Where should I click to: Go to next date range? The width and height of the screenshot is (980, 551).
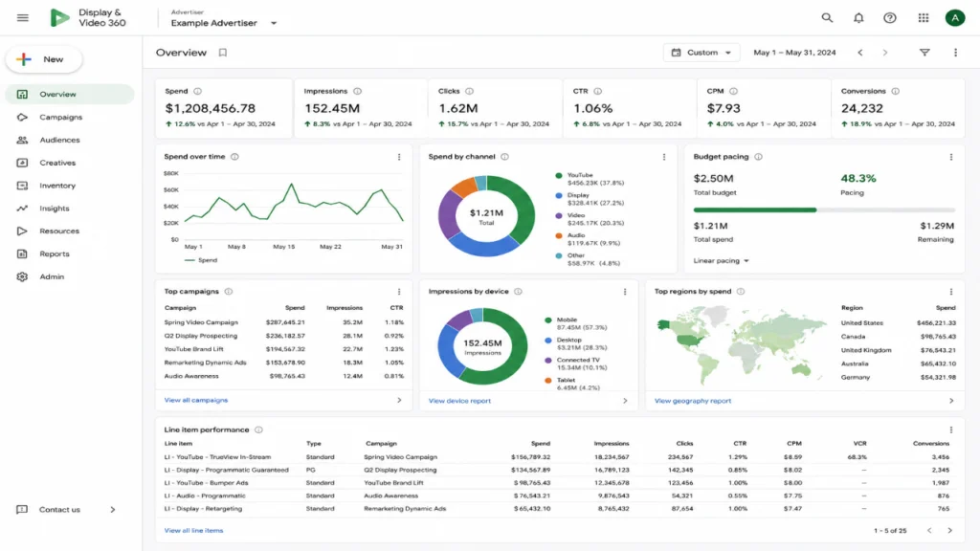[x=885, y=53]
